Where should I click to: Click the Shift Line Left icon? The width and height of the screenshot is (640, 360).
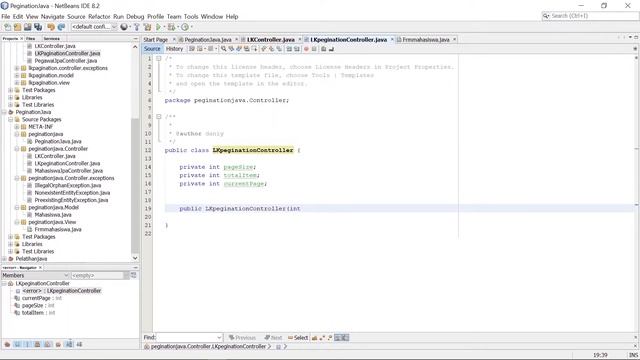click(289, 49)
